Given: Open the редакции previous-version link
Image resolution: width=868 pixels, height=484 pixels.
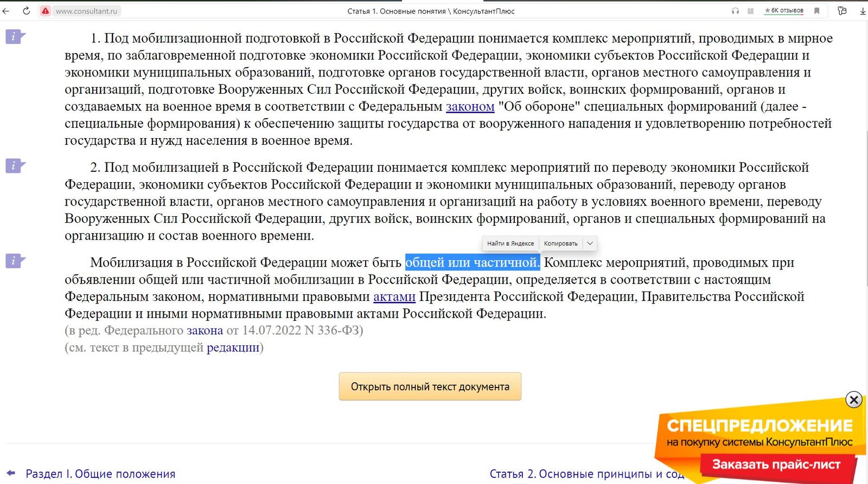Looking at the screenshot, I should (233, 347).
